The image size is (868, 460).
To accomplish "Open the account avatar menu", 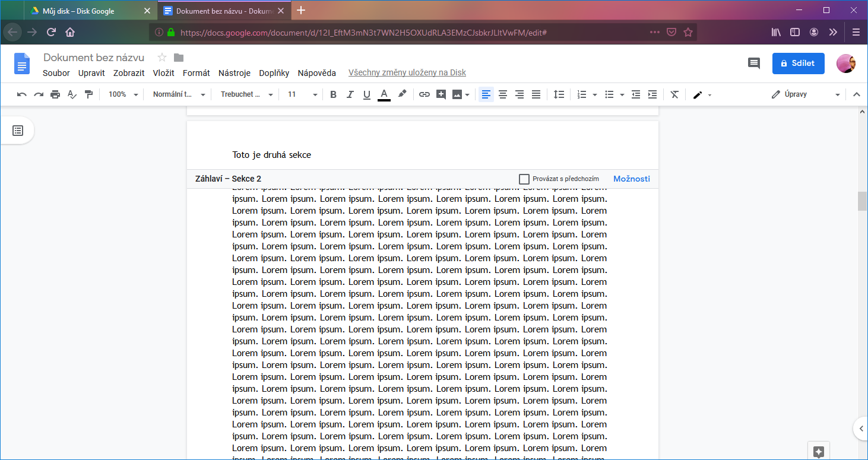I will [845, 64].
